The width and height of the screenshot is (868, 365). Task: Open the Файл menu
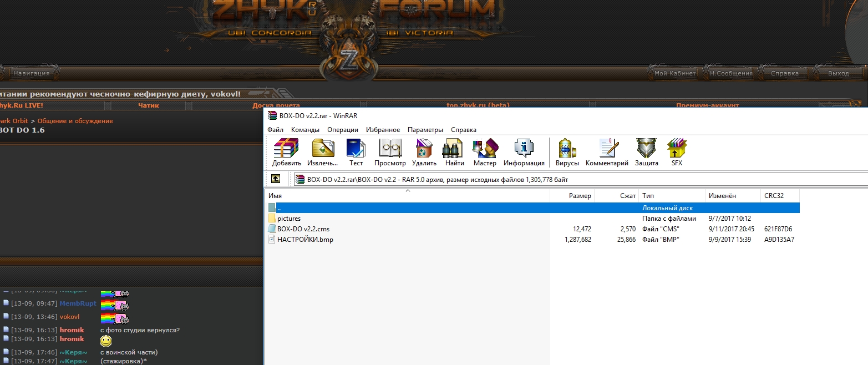click(275, 130)
